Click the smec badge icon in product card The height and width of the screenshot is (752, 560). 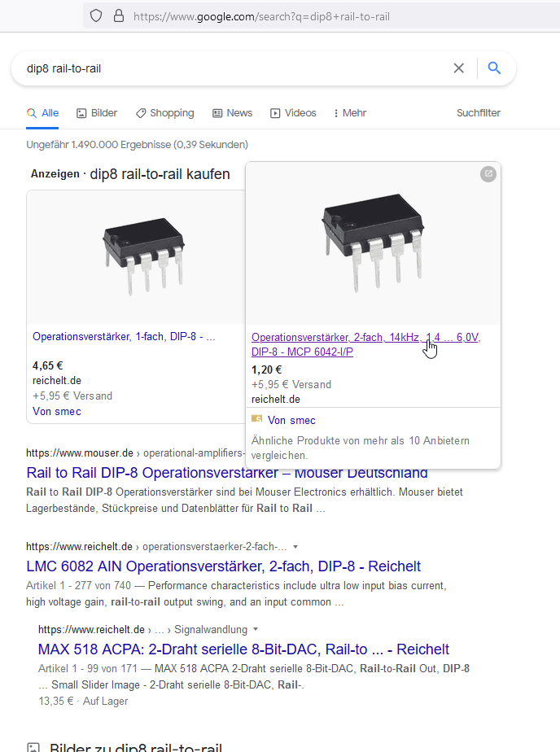pos(257,419)
